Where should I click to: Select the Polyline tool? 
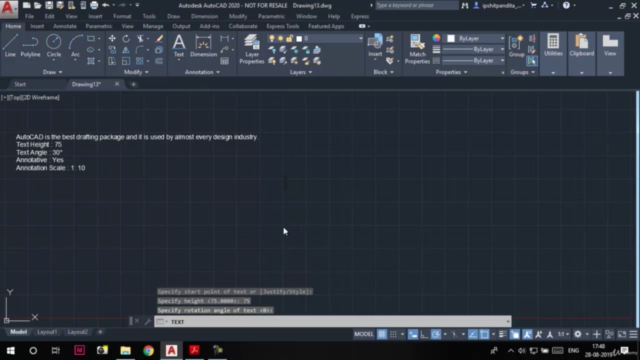(x=30, y=45)
